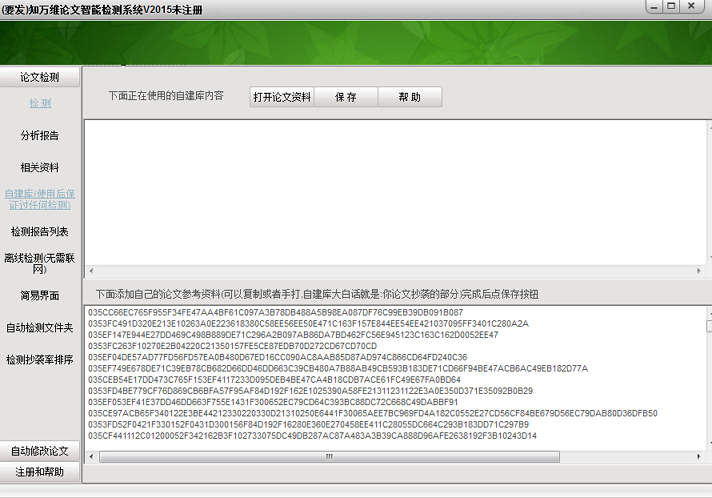Image resolution: width=712 pixels, height=498 pixels.
Task: Click the 检测 link in sidebar
Action: (x=40, y=104)
